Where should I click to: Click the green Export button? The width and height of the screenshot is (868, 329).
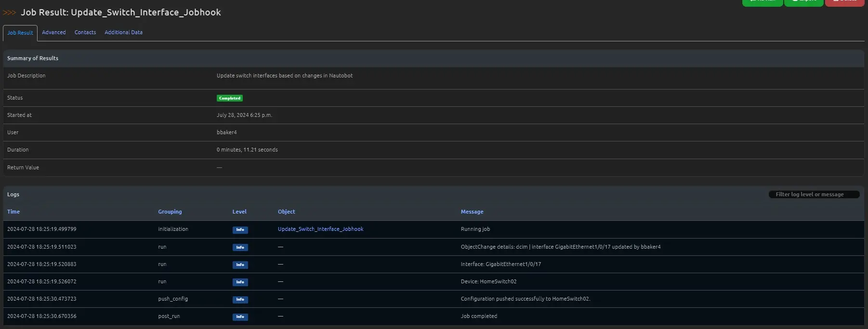coord(803,2)
